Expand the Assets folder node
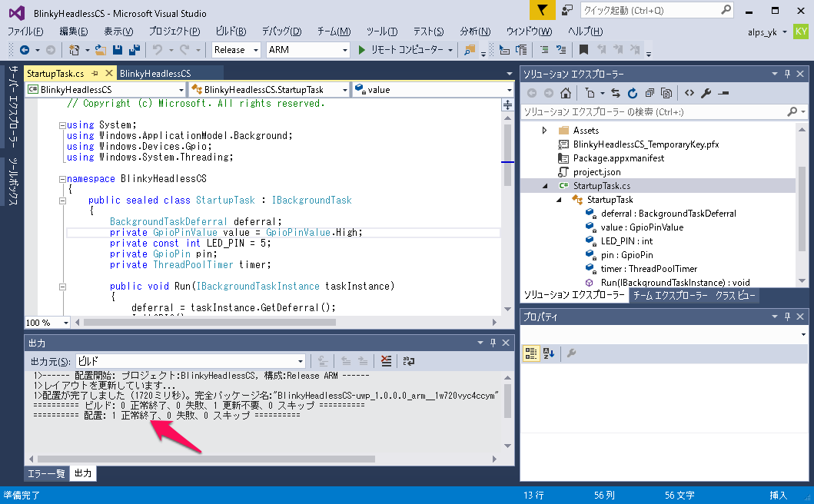The image size is (814, 504). [544, 131]
